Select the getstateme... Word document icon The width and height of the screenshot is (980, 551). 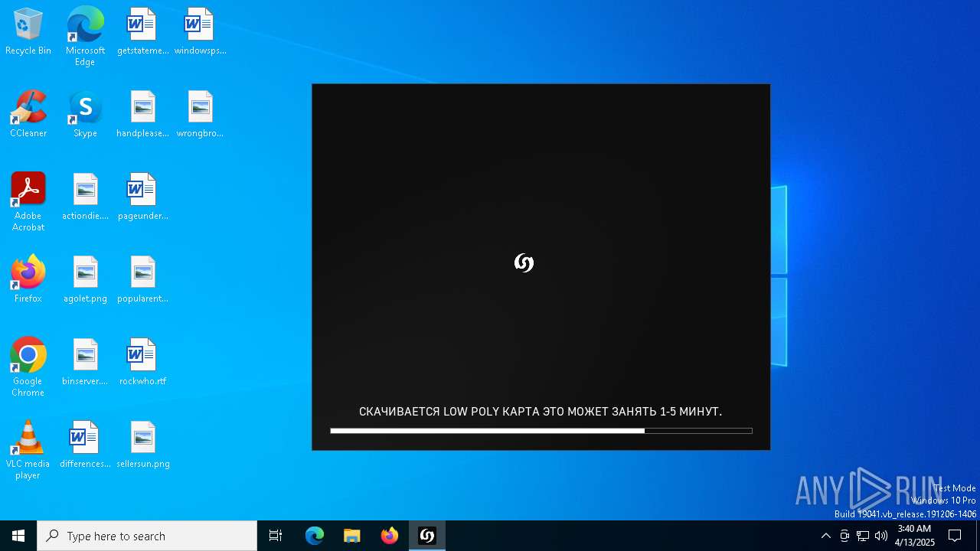(x=142, y=31)
